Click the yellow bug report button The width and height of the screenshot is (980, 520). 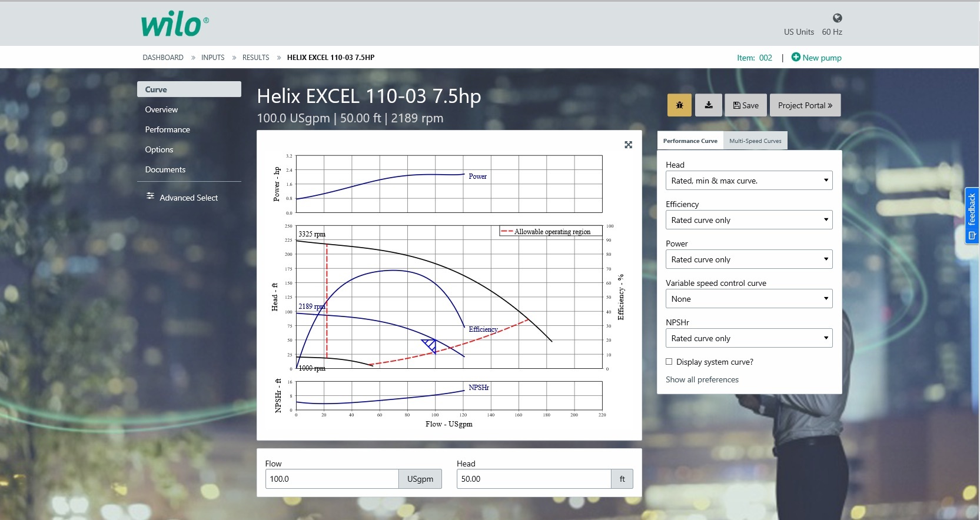[679, 105]
